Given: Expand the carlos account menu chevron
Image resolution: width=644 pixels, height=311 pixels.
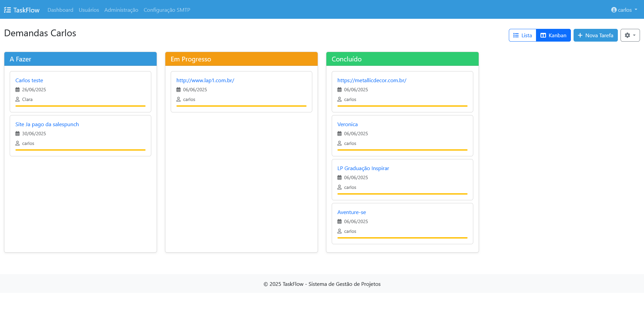Looking at the screenshot, I should pos(637,10).
